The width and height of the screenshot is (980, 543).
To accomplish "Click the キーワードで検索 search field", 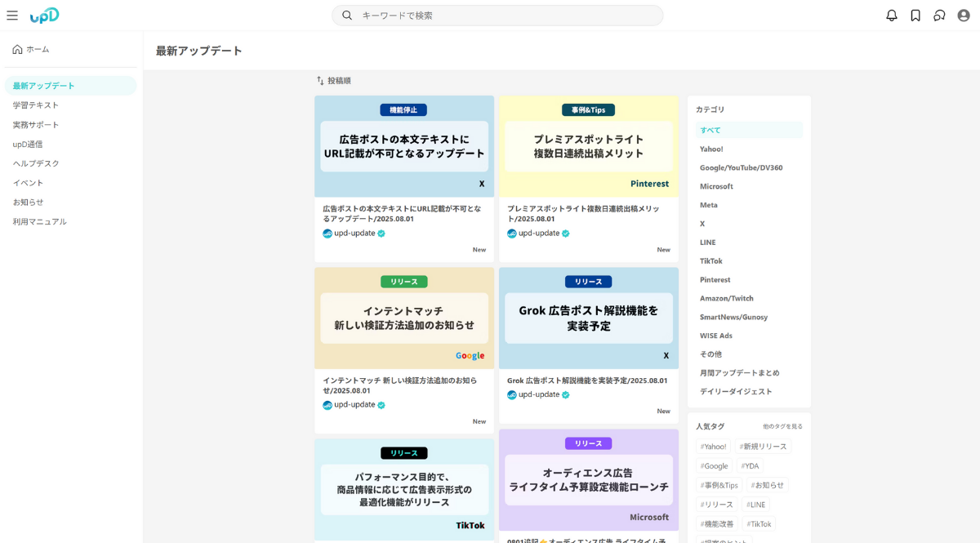I will pos(506,16).
